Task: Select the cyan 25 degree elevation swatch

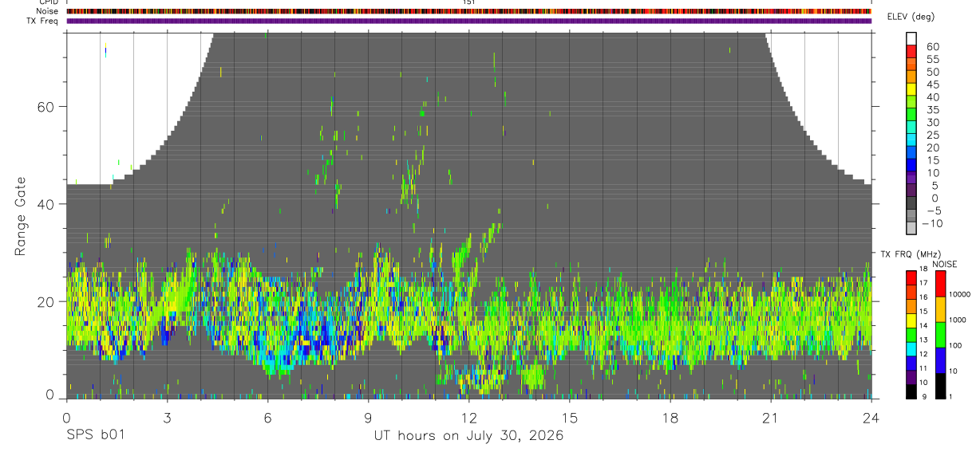Action: 912,139
